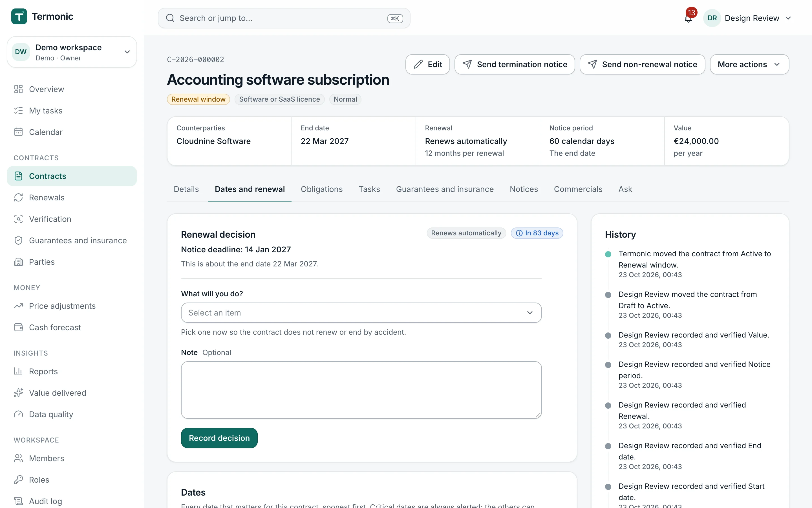
Task: Click the Overview sidebar icon
Action: coord(18,89)
